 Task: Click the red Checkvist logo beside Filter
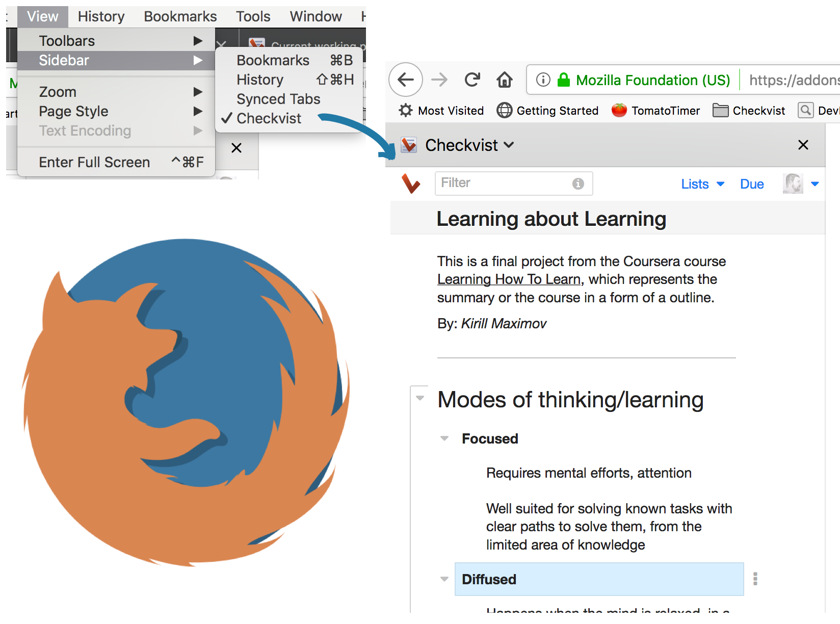point(411,184)
